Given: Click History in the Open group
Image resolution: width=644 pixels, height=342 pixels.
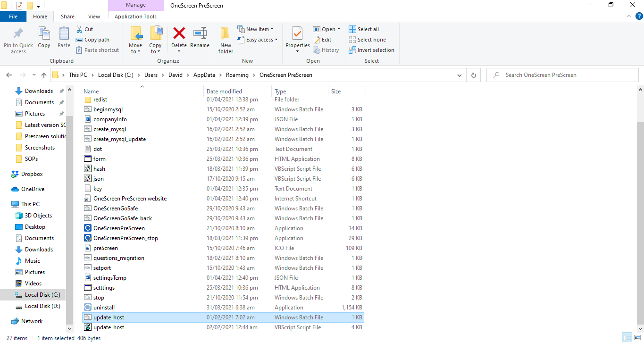Looking at the screenshot, I should (326, 50).
